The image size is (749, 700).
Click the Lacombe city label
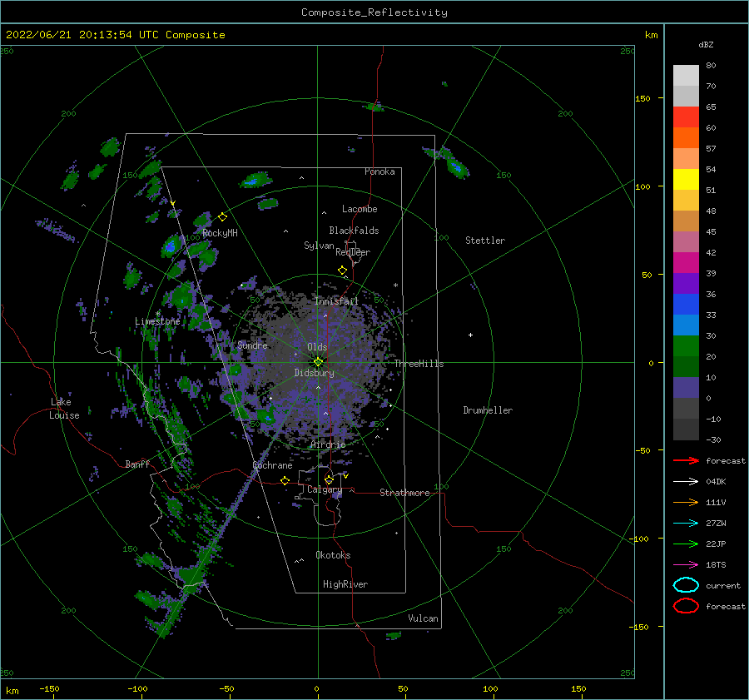(x=360, y=209)
